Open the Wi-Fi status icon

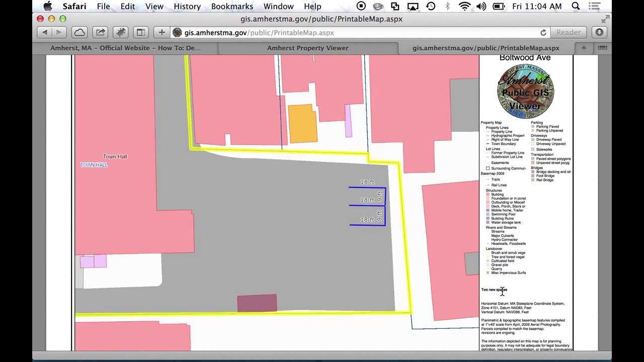pyautogui.click(x=464, y=6)
